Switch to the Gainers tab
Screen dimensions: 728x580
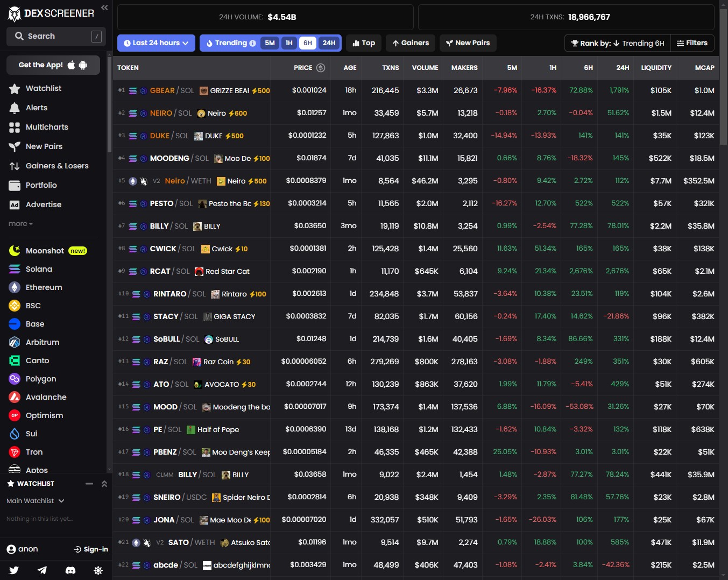point(410,43)
